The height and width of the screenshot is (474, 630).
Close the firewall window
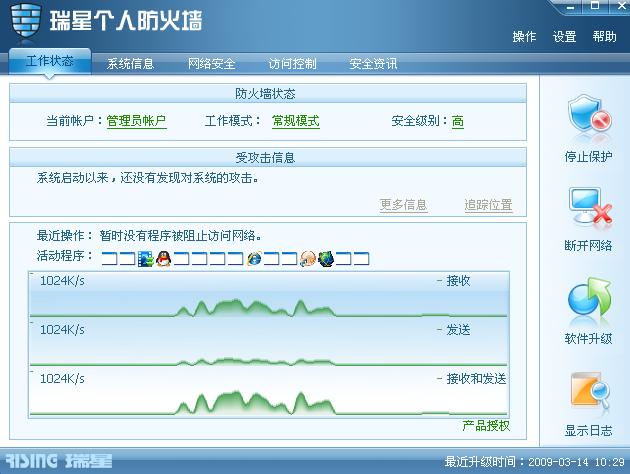pyautogui.click(x=621, y=6)
